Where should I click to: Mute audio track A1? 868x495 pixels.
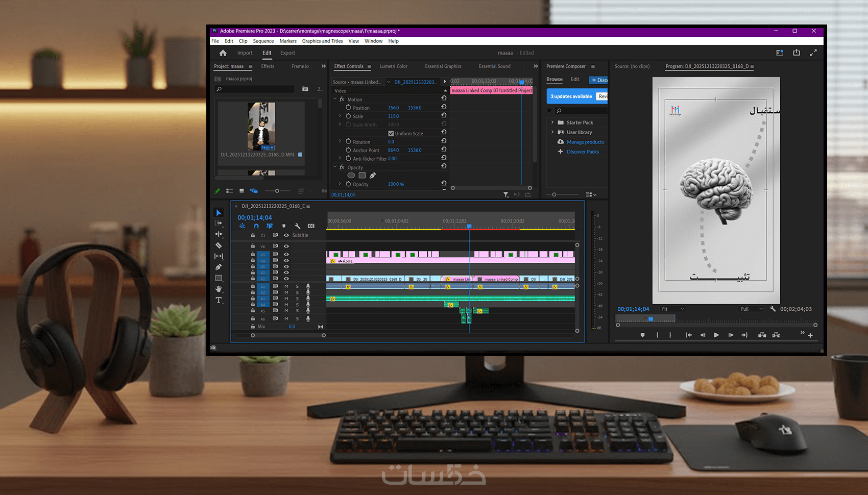(286, 286)
